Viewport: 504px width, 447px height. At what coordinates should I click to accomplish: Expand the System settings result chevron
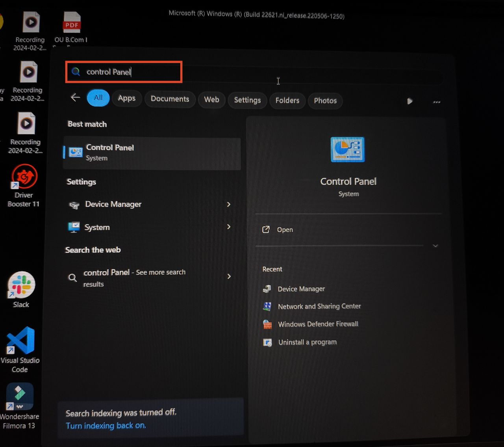pos(229,227)
